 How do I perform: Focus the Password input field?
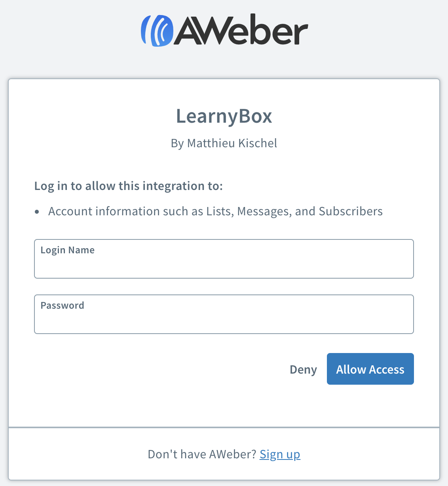click(x=224, y=314)
